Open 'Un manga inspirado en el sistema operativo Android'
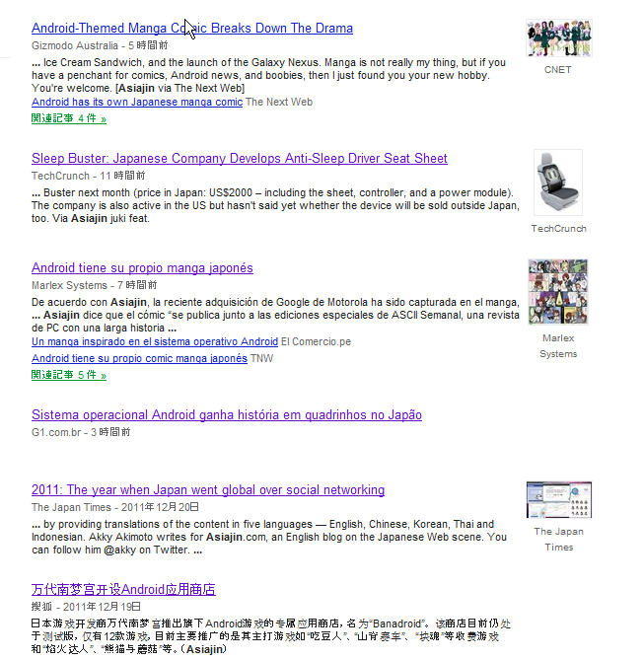Image resolution: width=644 pixels, height=660 pixels. click(155, 341)
